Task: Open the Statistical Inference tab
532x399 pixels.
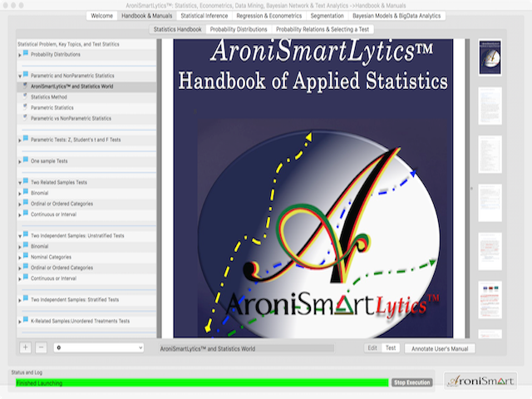Action: tap(204, 16)
